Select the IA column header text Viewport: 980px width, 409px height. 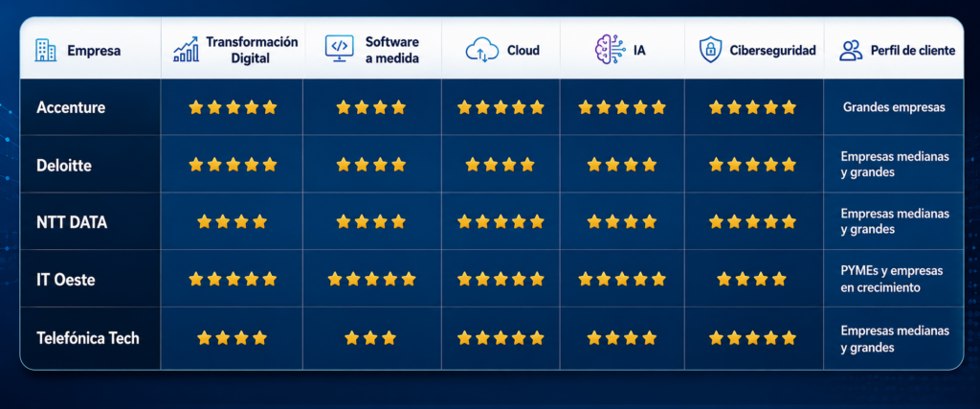pyautogui.click(x=638, y=51)
